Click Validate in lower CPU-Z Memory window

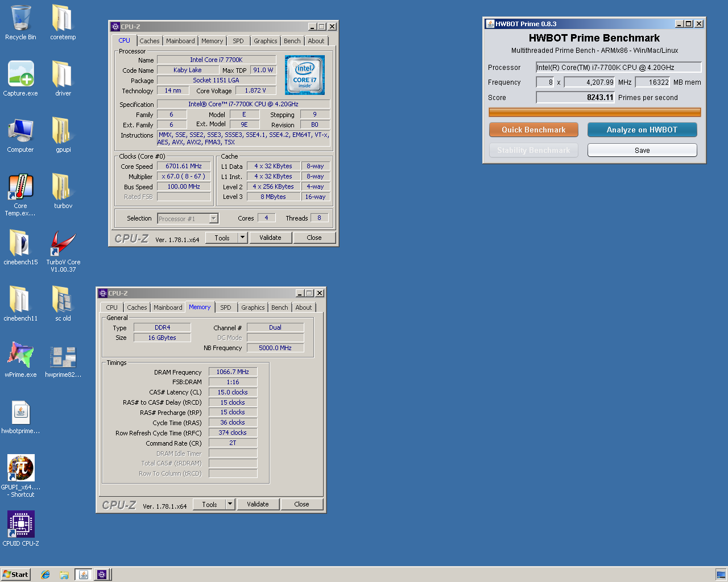click(258, 504)
